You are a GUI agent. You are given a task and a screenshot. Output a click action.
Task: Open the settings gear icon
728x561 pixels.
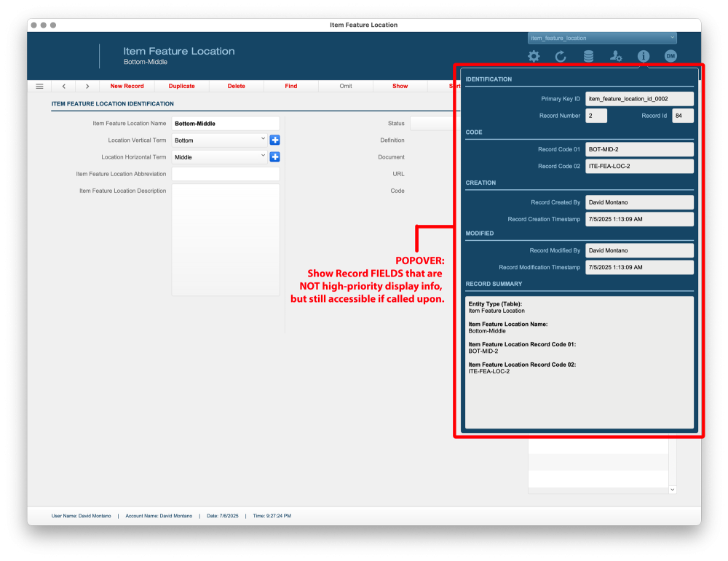pos(533,56)
